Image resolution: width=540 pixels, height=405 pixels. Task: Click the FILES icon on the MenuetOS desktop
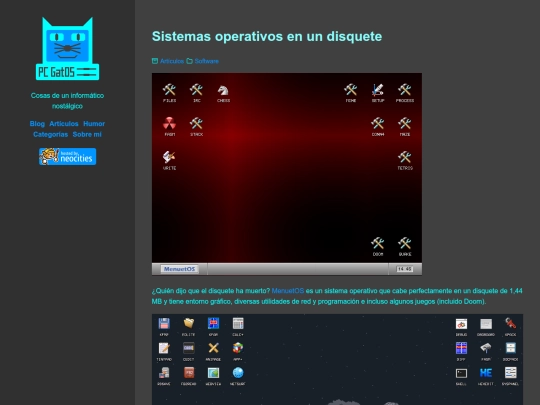pos(169,92)
